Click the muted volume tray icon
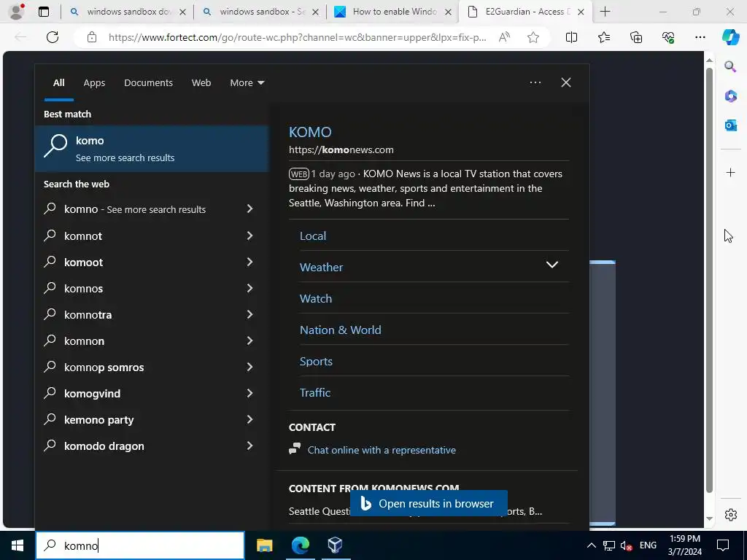Viewport: 747px width, 560px height. [627, 545]
